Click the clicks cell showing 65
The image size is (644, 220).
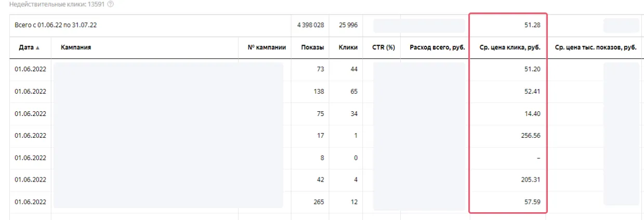tap(354, 92)
